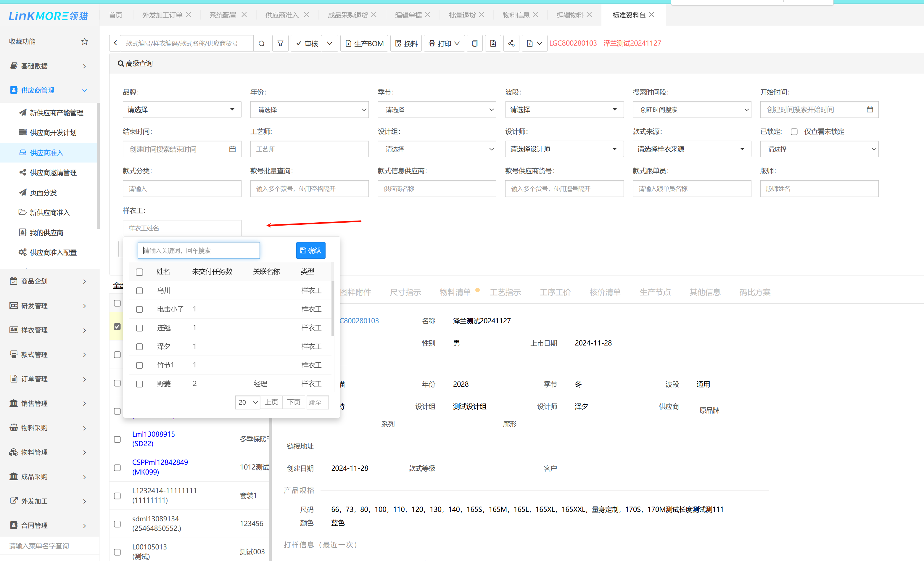Click the 生产BOM toolbar button

tap(364, 44)
